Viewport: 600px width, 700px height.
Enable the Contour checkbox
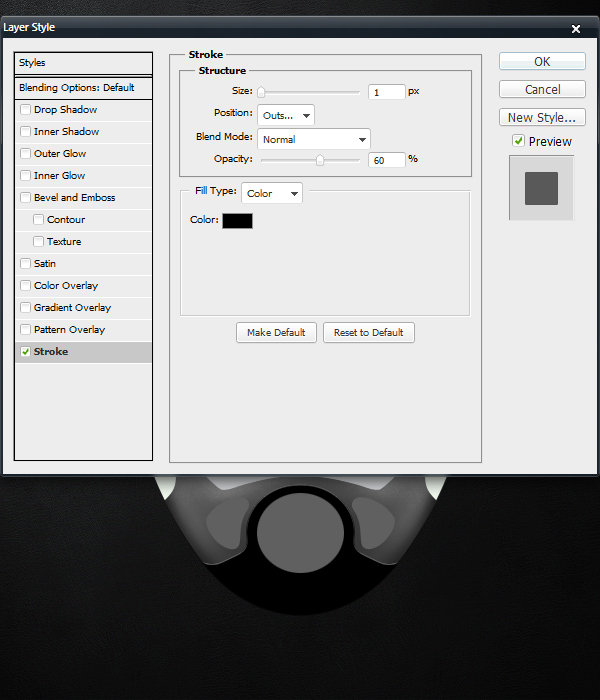[38, 219]
